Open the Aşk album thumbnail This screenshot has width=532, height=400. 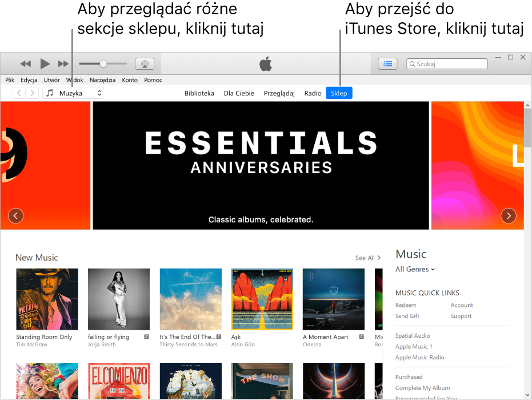pos(262,299)
